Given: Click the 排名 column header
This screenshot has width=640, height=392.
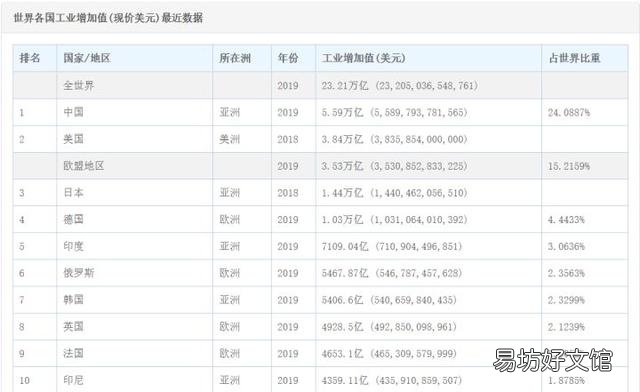Looking at the screenshot, I should coord(30,58).
